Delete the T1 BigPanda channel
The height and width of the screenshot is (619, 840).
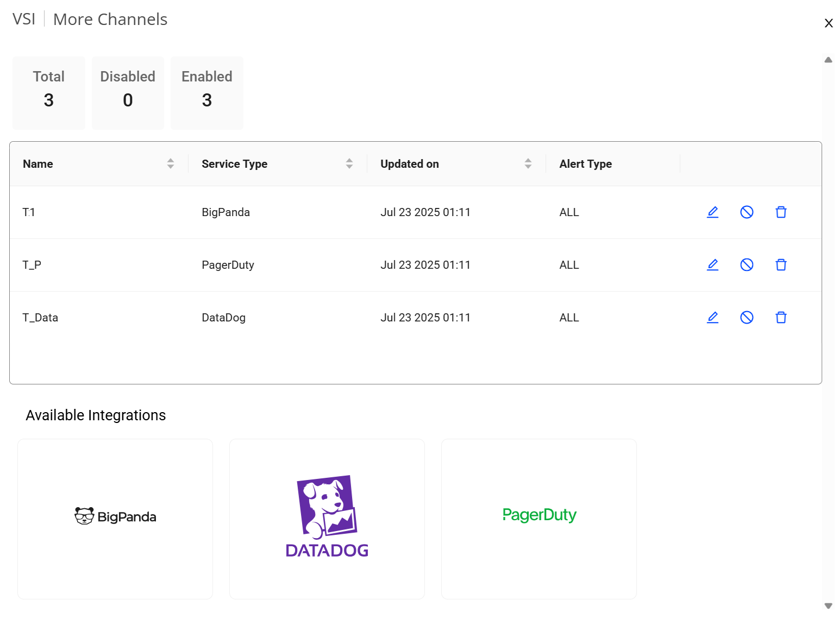pos(781,212)
